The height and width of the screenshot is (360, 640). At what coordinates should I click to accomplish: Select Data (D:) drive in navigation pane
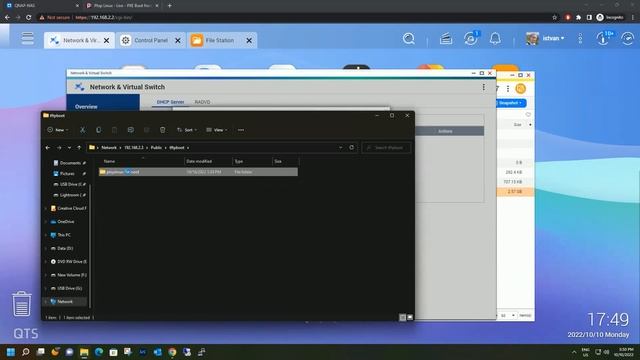[65, 248]
